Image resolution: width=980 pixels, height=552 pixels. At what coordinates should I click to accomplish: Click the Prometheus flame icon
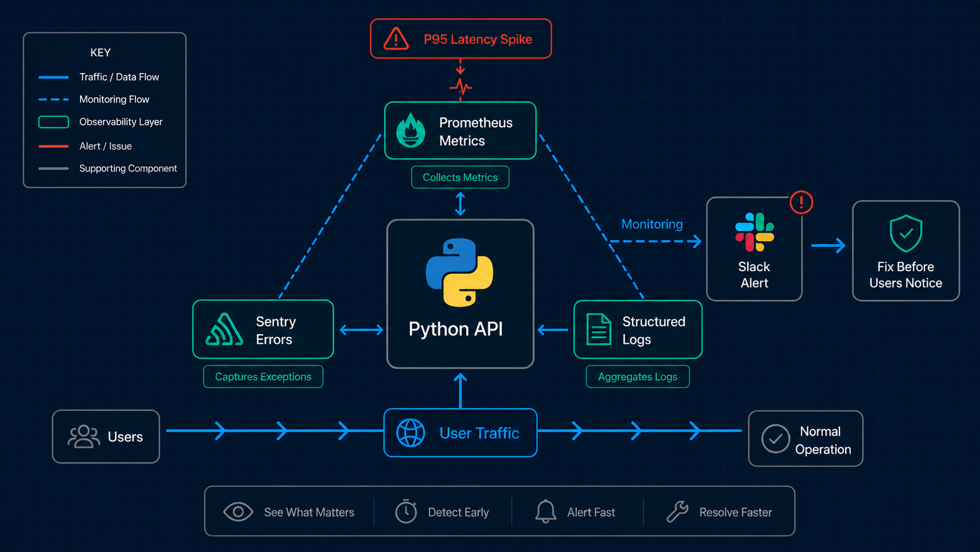(411, 130)
